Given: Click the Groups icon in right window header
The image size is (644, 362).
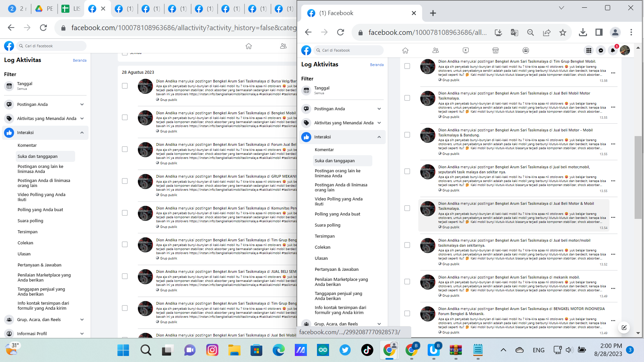Looking at the screenshot, I should pyautogui.click(x=526, y=50).
